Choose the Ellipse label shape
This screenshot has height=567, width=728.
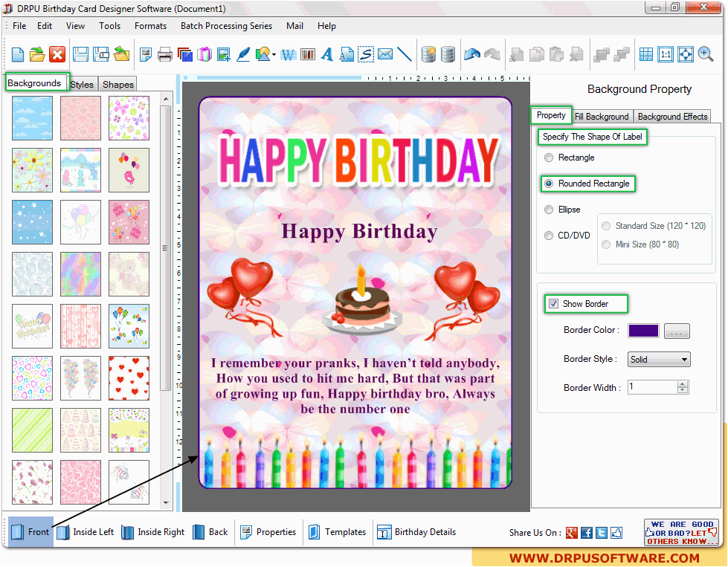point(550,210)
